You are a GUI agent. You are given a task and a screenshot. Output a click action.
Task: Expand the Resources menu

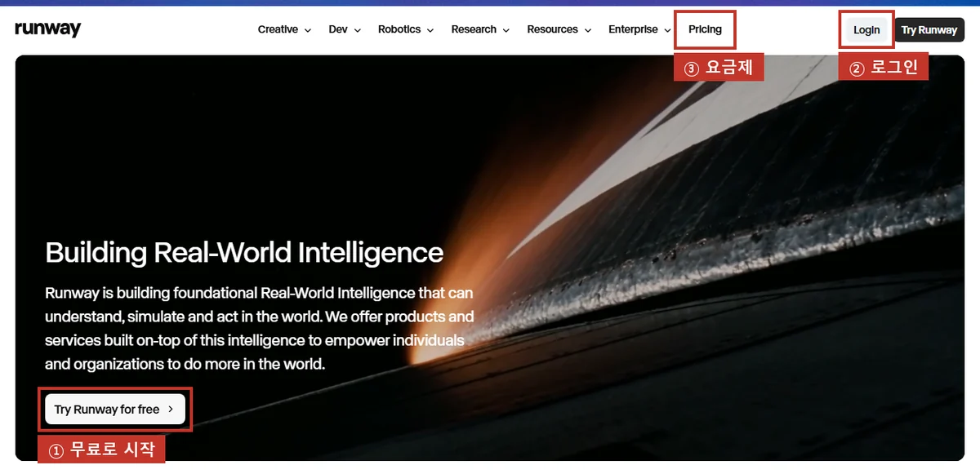[559, 29]
